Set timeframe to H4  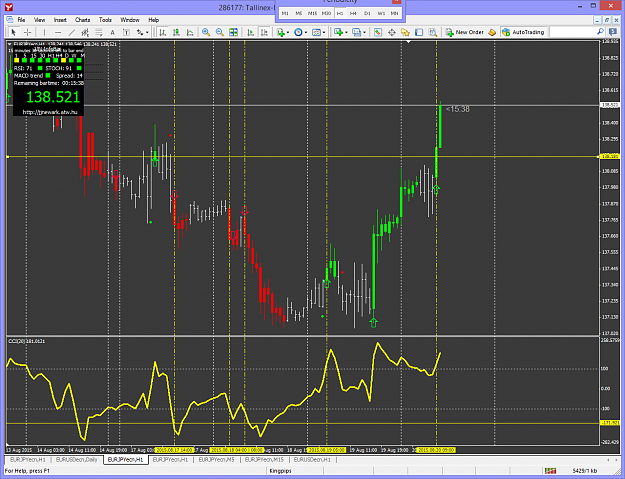tap(353, 14)
